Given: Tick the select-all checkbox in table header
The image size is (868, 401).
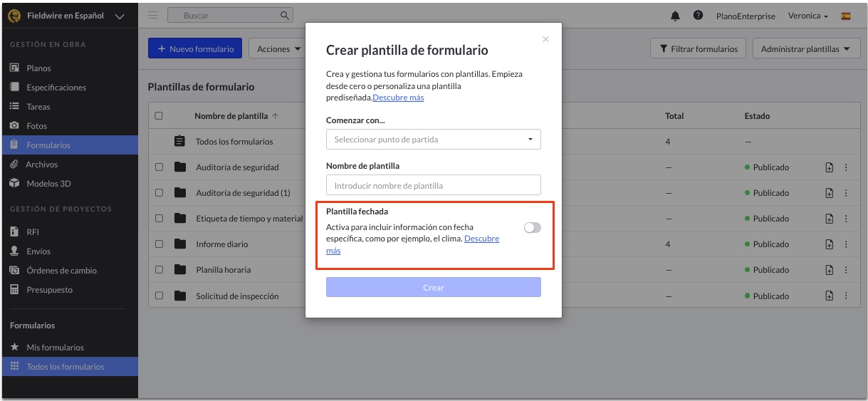Looking at the screenshot, I should pos(160,116).
